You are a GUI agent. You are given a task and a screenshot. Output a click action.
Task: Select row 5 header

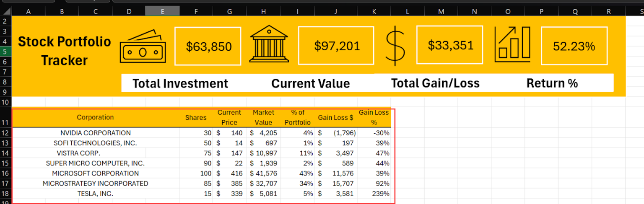(x=5, y=52)
